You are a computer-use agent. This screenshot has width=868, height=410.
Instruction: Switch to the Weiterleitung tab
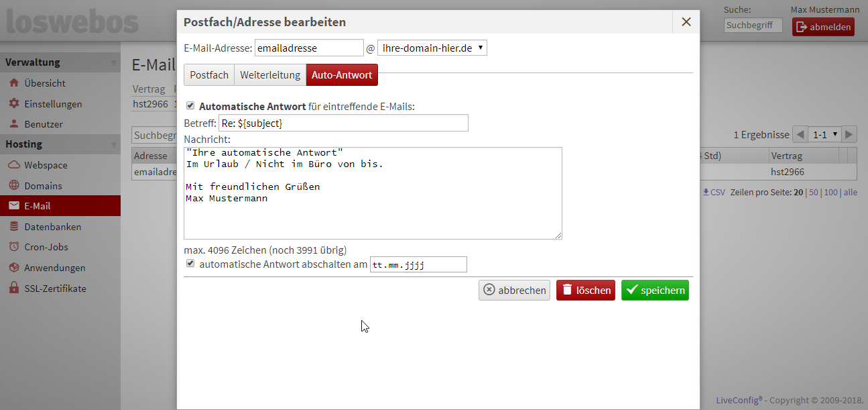270,75
